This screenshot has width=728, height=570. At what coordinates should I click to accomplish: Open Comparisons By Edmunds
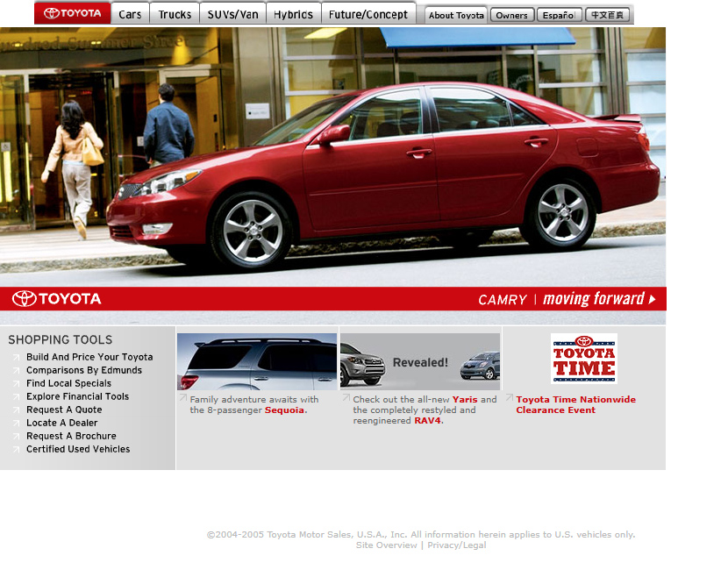(84, 370)
